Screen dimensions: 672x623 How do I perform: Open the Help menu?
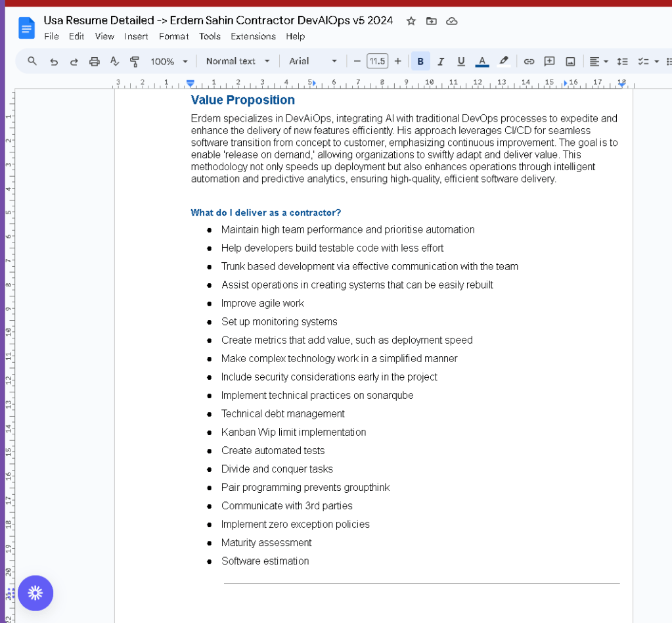296,36
